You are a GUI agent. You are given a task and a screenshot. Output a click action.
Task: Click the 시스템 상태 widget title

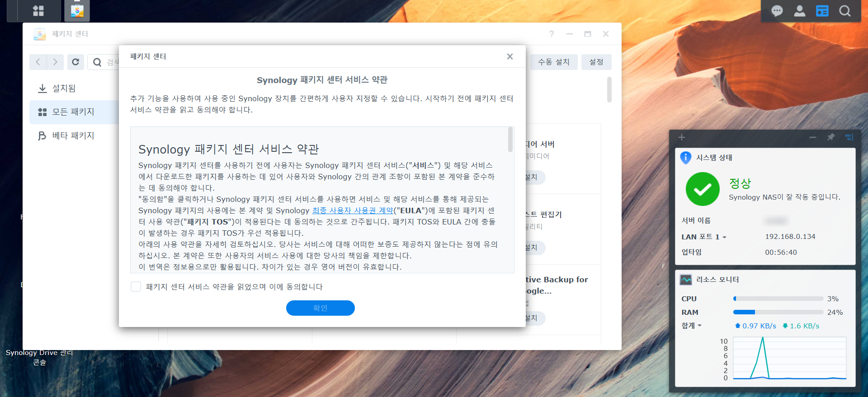pyautogui.click(x=714, y=158)
